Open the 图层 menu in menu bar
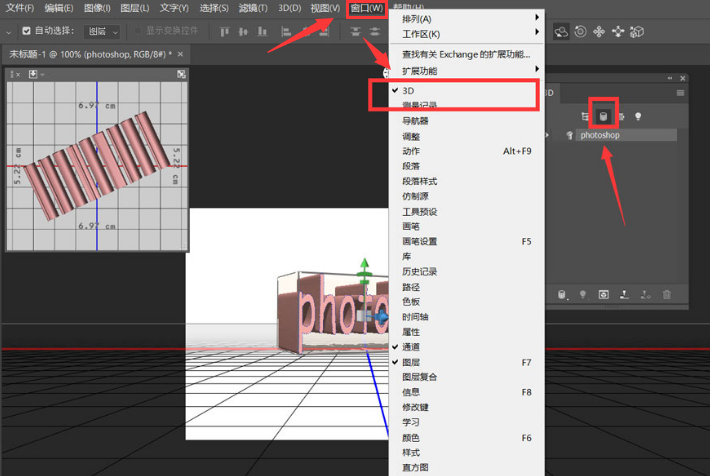The width and height of the screenshot is (710, 476). (x=134, y=8)
